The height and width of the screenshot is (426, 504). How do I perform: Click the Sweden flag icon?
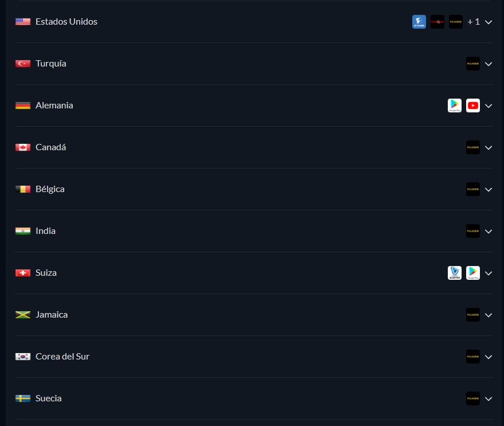pyautogui.click(x=23, y=398)
